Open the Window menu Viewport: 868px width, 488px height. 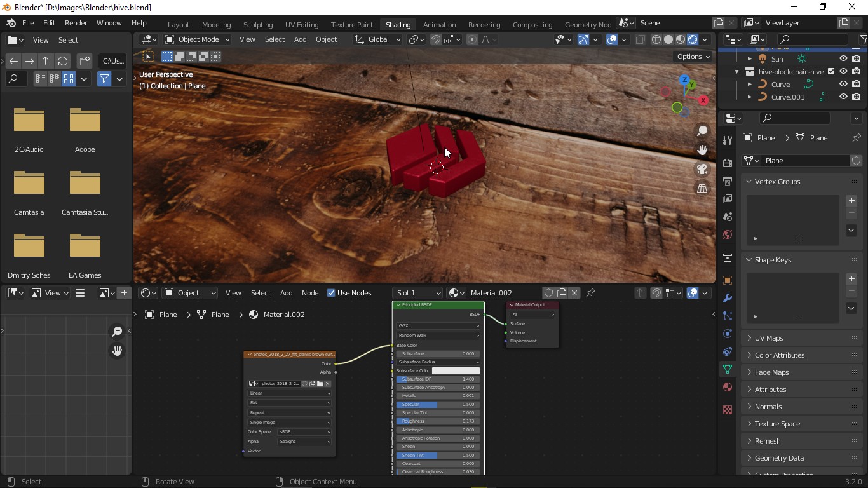point(109,23)
